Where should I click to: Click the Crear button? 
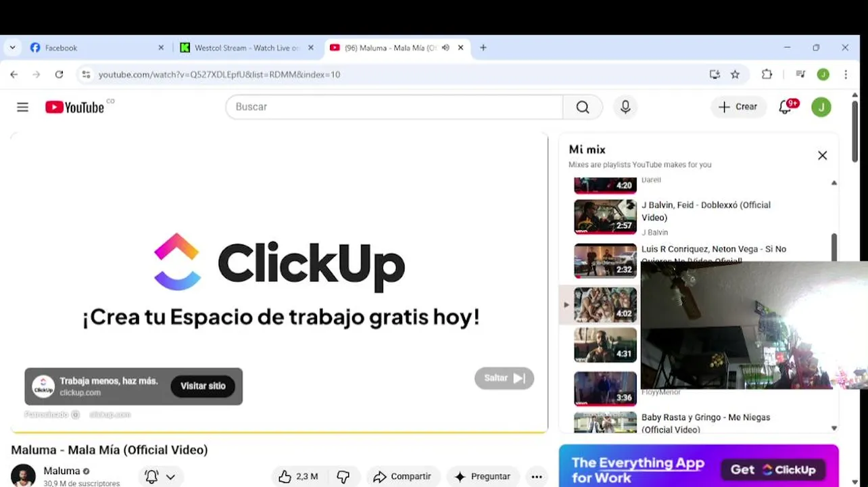[738, 107]
